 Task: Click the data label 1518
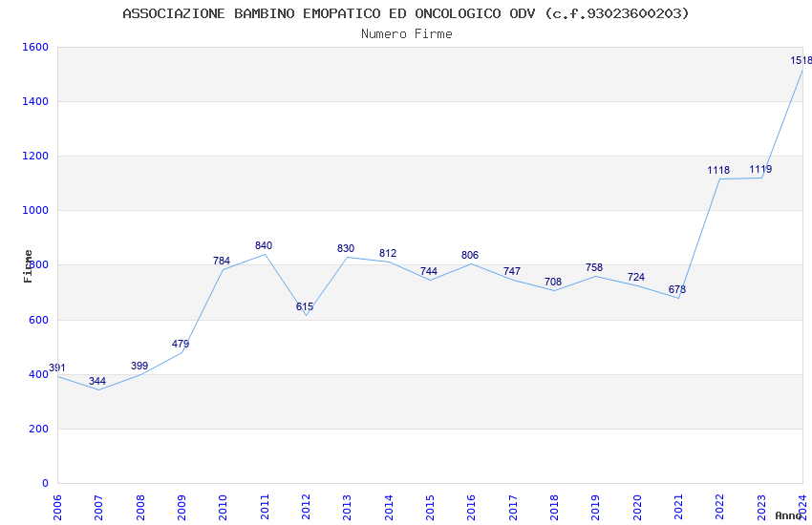click(x=801, y=60)
